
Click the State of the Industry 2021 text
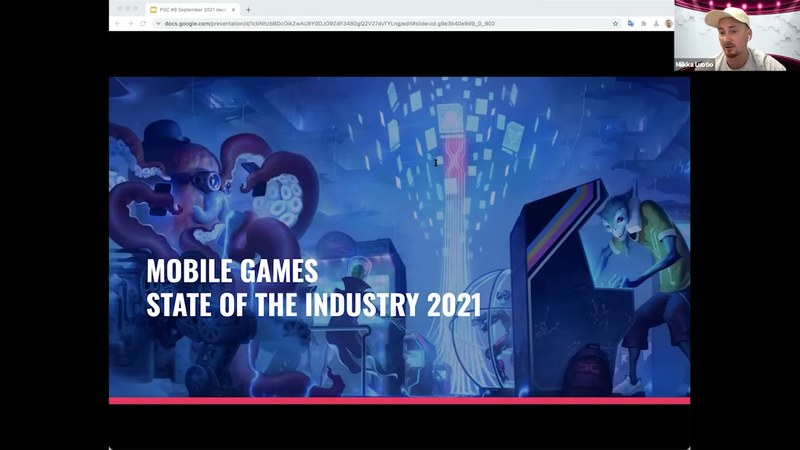[x=314, y=304]
